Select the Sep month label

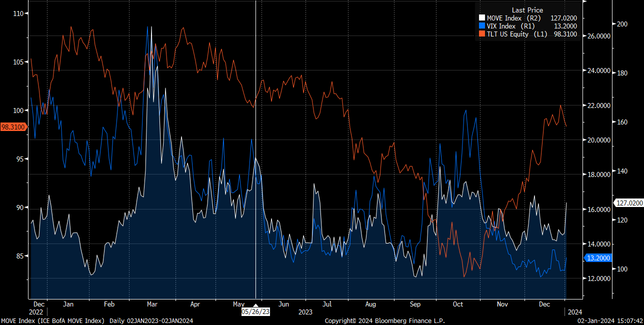pos(415,304)
